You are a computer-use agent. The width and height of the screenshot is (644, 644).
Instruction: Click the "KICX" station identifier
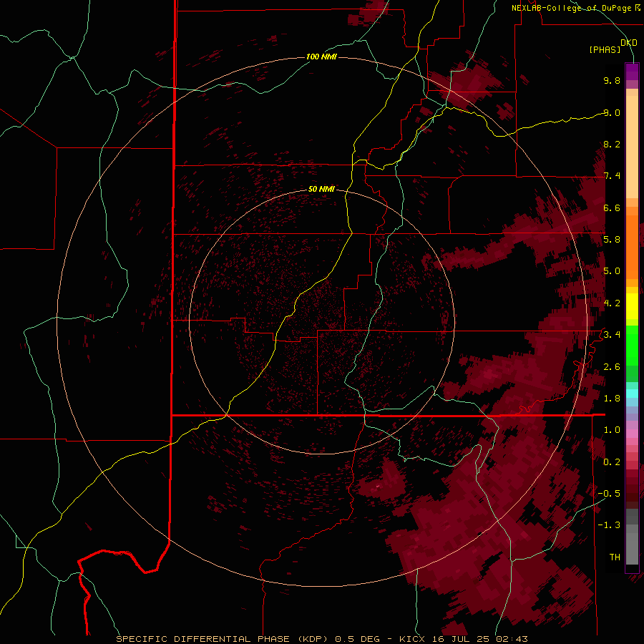pyautogui.click(x=411, y=639)
